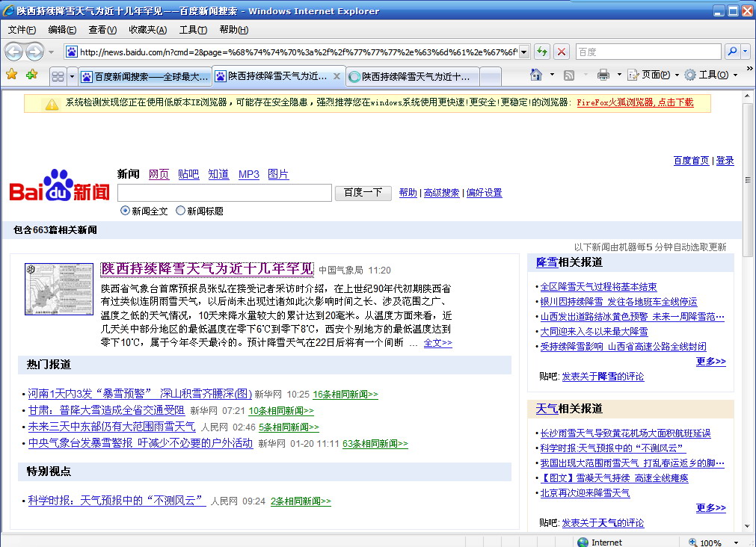
Task: Click the Baidu news search input field
Action: pyautogui.click(x=224, y=193)
